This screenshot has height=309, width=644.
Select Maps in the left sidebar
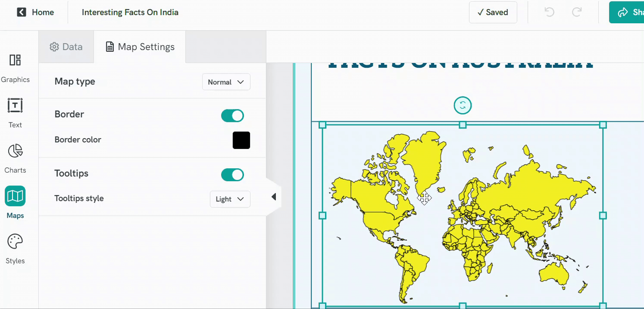point(15,203)
